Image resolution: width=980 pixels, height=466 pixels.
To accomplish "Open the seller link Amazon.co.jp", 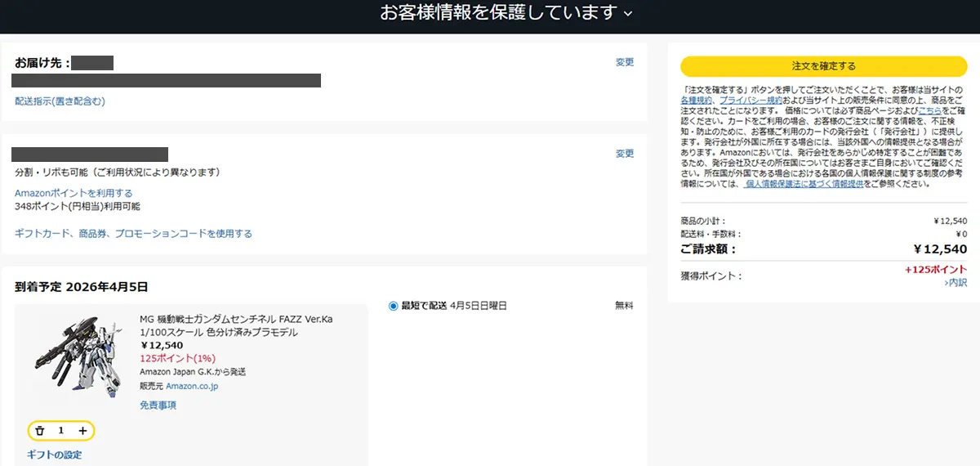I will [192, 386].
